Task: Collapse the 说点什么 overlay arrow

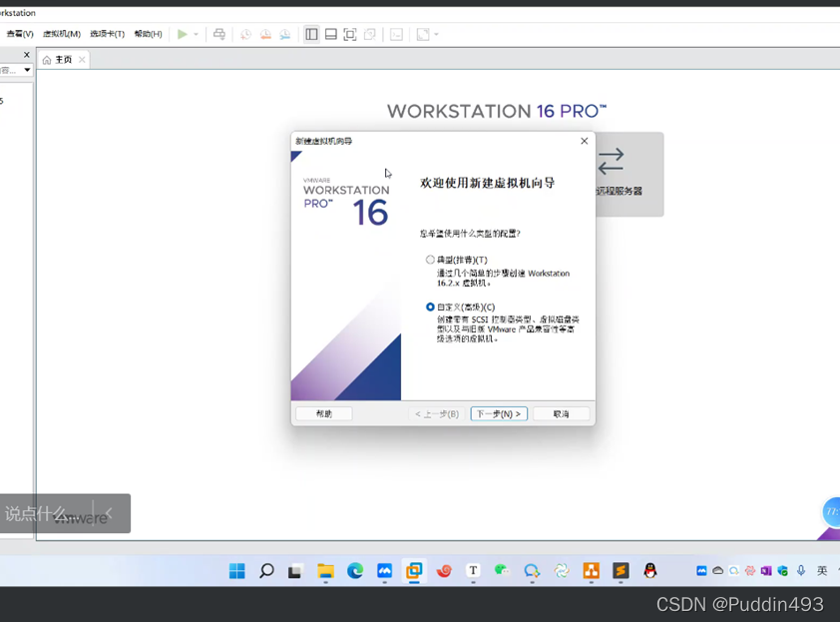Action: click(x=109, y=513)
